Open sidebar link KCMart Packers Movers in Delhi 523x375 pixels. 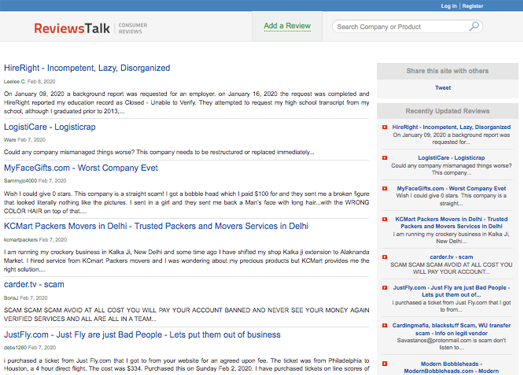451,223
